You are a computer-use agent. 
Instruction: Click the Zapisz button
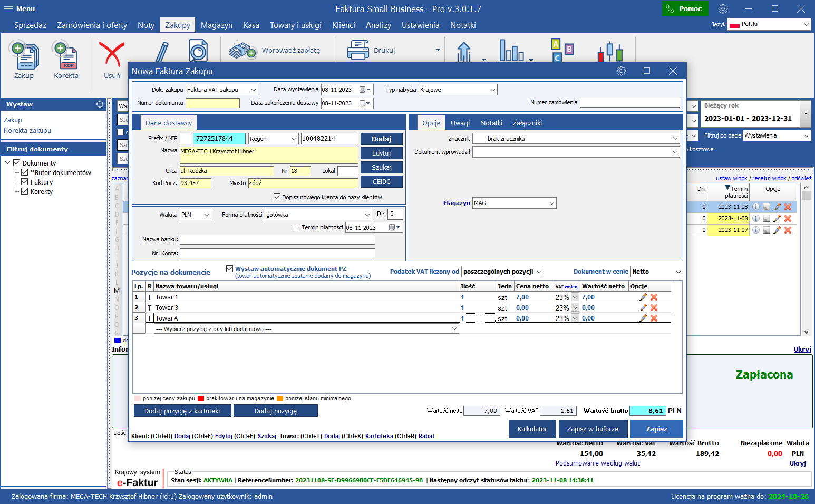(x=656, y=429)
